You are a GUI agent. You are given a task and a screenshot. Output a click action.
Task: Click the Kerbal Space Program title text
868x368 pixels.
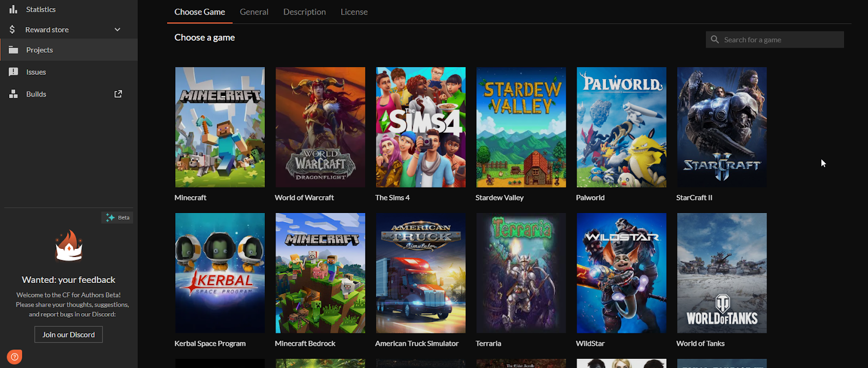210,344
